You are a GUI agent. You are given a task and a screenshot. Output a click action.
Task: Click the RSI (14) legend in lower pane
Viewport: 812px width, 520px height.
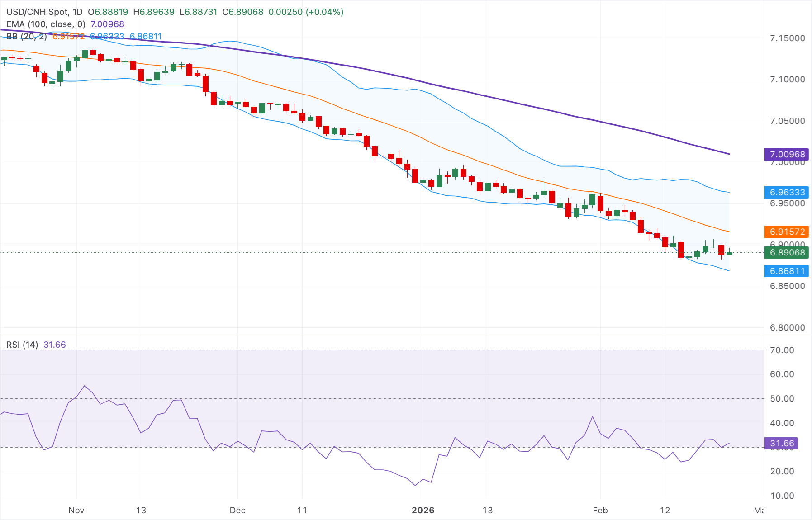[x=23, y=344]
